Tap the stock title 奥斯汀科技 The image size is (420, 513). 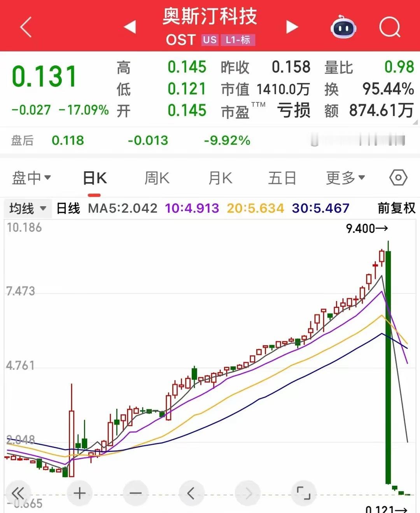[210, 16]
